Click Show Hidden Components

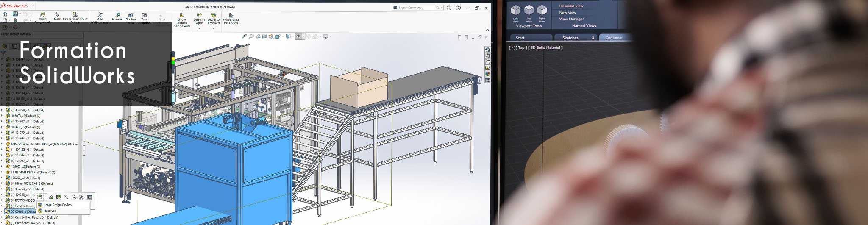click(x=182, y=19)
